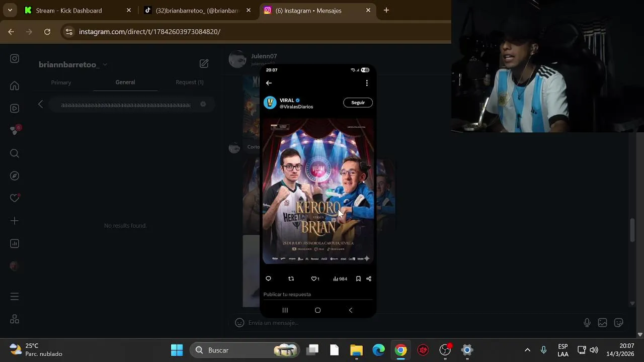Open Chrome from taskbar
Viewport: 644px width, 362px height.
click(x=400, y=350)
